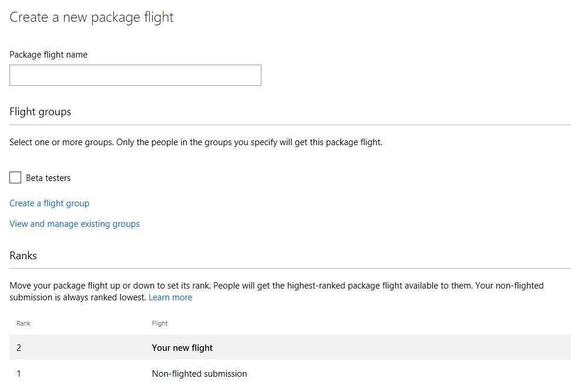Click inside the Package flight name field
The image size is (571, 392).
[135, 75]
